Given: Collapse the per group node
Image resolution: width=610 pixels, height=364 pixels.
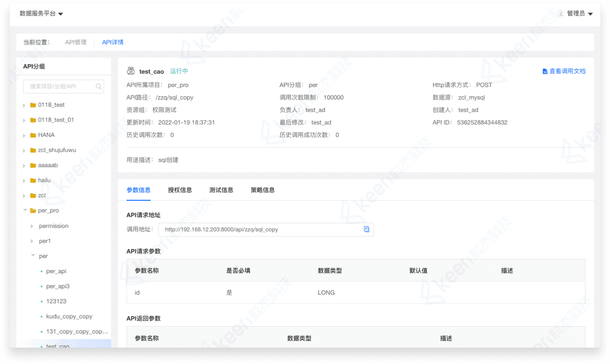Looking at the screenshot, I should (33, 256).
